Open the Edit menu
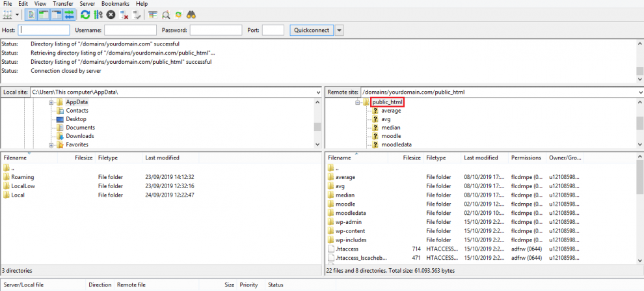The width and height of the screenshot is (644, 291). tap(23, 4)
